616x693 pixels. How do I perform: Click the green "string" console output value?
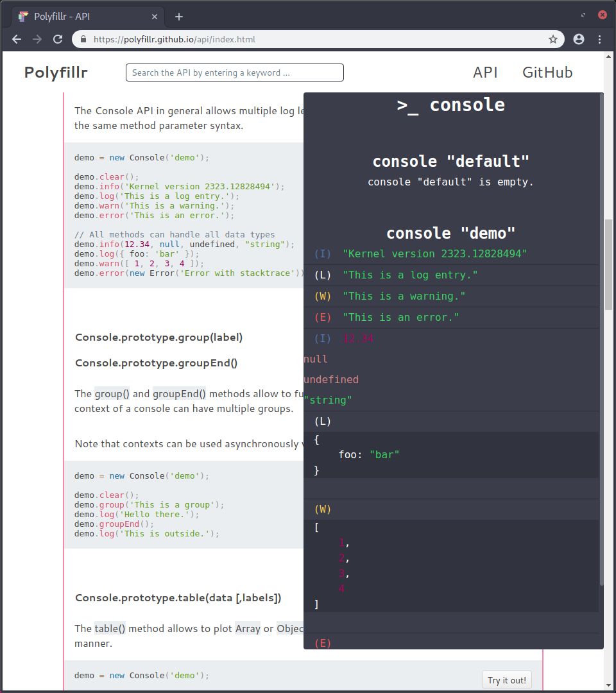tap(328, 400)
